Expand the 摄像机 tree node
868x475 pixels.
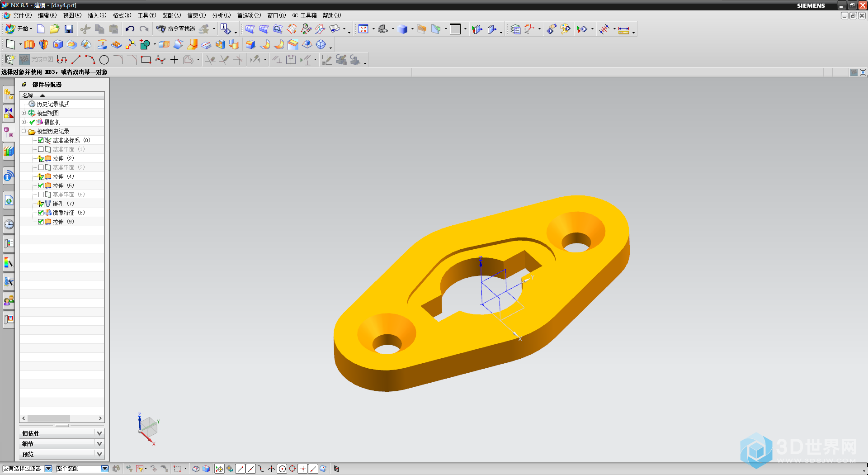pos(24,122)
